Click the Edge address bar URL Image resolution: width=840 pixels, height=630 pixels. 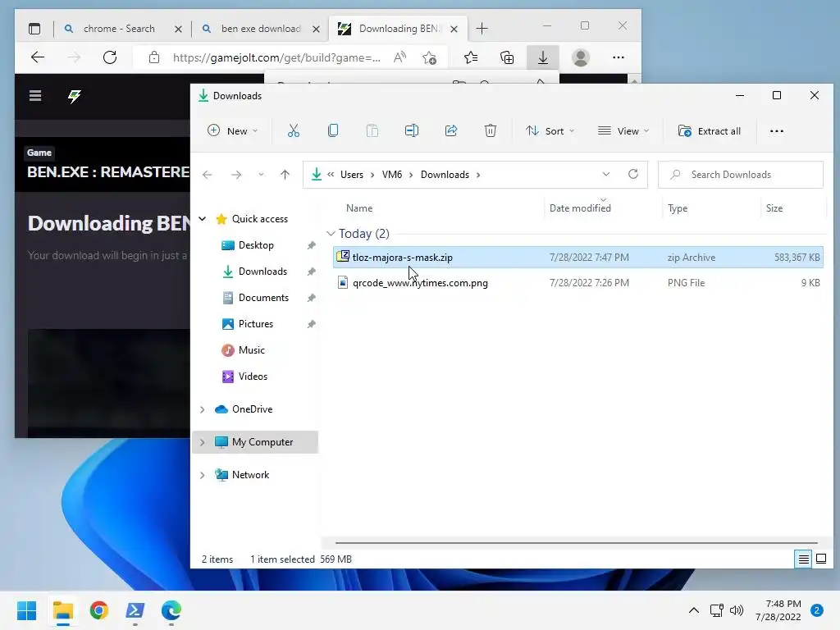tap(276, 58)
